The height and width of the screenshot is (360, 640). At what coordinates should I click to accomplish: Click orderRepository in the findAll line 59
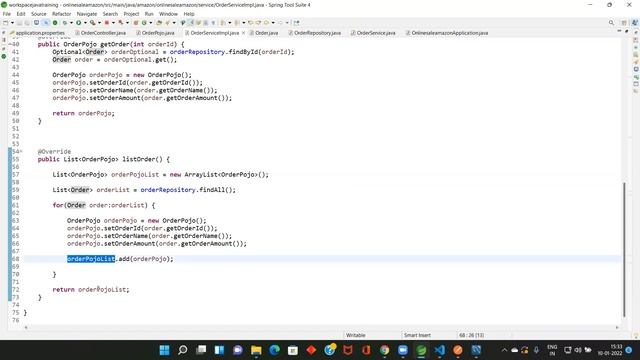point(168,190)
